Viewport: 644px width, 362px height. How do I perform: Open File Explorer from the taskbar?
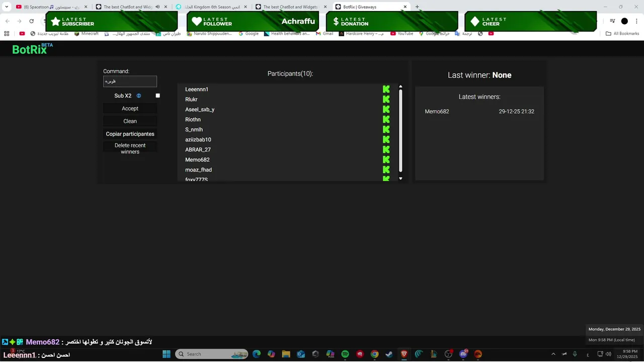(286, 354)
